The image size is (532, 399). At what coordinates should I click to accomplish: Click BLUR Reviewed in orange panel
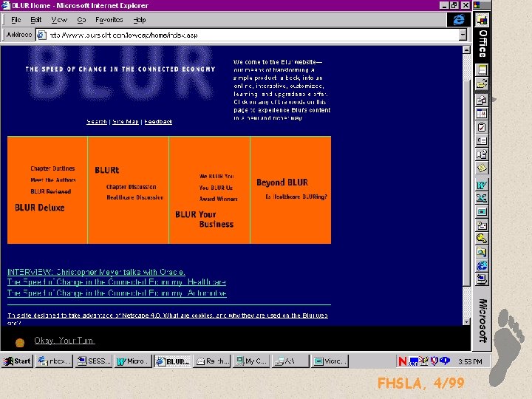tap(51, 191)
